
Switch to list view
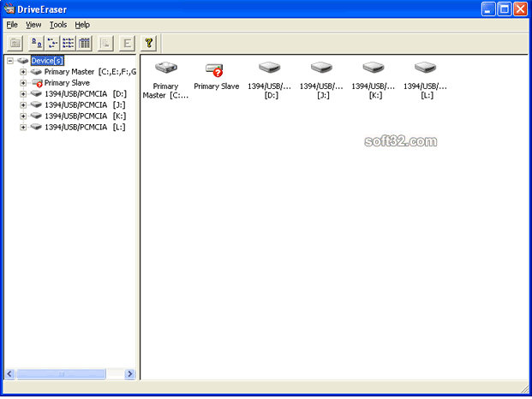point(69,43)
